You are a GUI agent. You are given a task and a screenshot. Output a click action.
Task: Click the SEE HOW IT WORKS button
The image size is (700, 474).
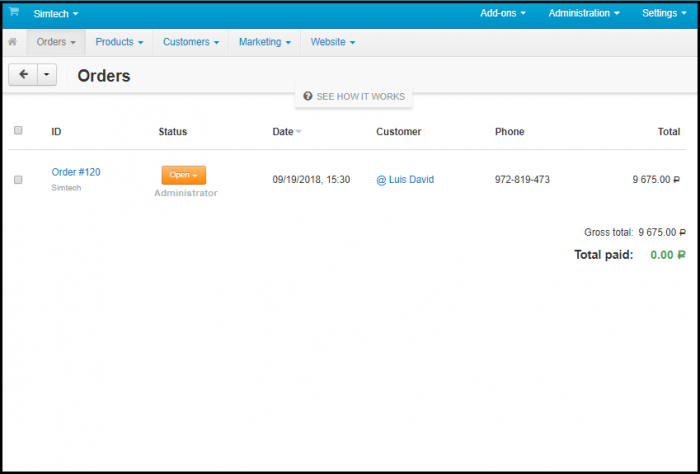(x=354, y=96)
